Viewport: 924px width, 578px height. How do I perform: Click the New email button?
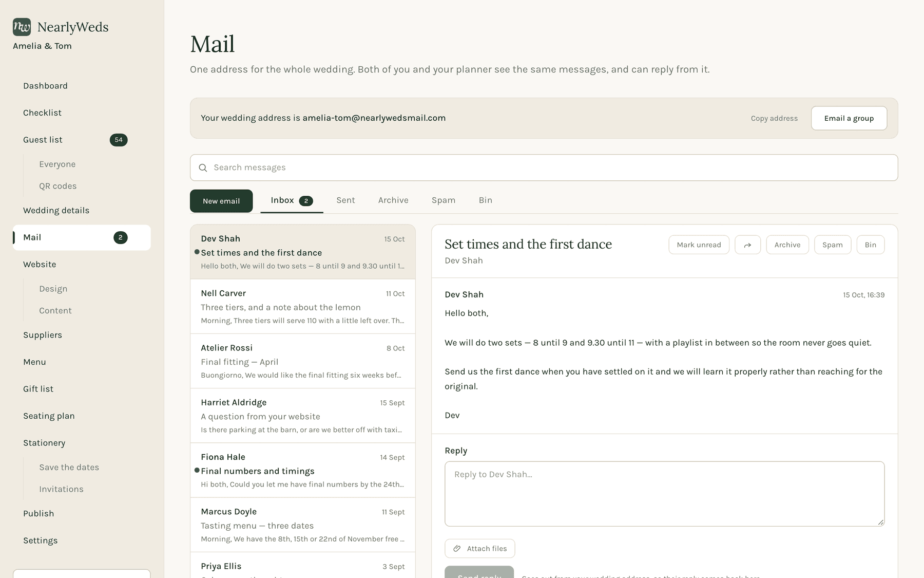coord(221,201)
